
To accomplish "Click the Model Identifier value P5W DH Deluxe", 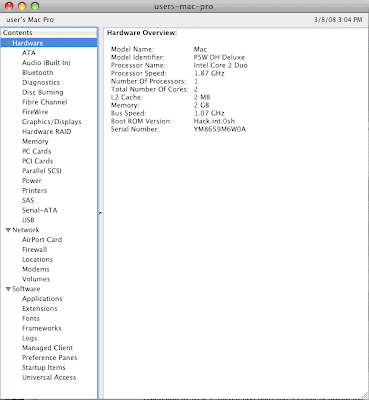I will click(219, 57).
